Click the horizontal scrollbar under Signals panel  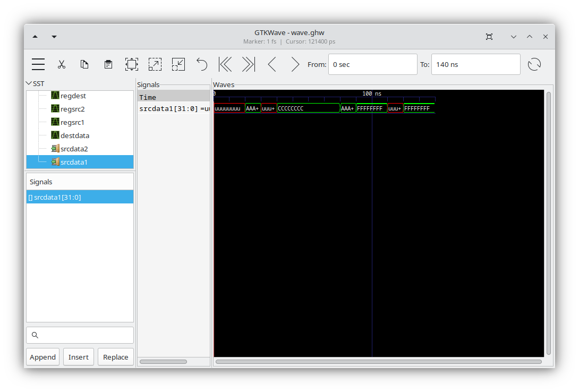(x=165, y=362)
